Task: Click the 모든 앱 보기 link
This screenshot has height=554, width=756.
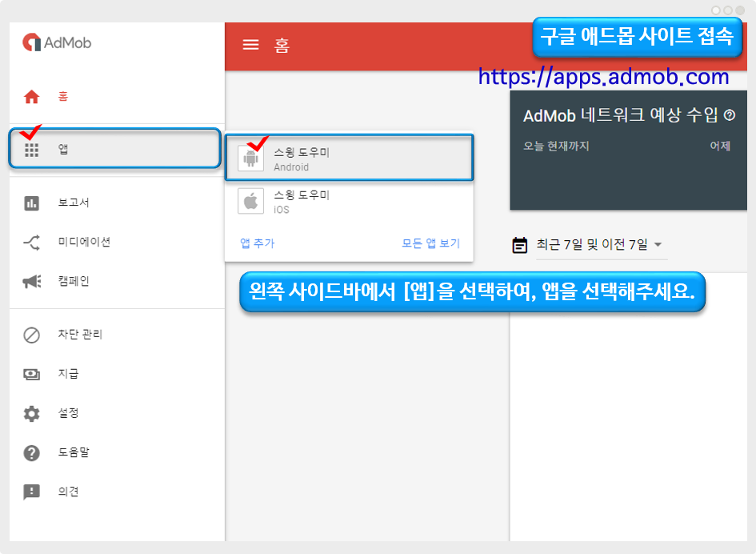Action: [x=430, y=243]
